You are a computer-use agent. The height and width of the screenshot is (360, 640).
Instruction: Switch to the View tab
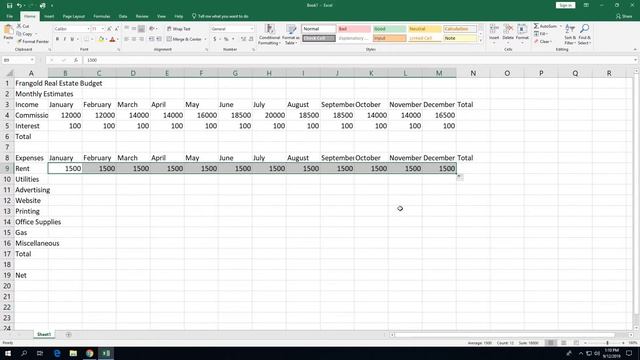(x=161, y=16)
